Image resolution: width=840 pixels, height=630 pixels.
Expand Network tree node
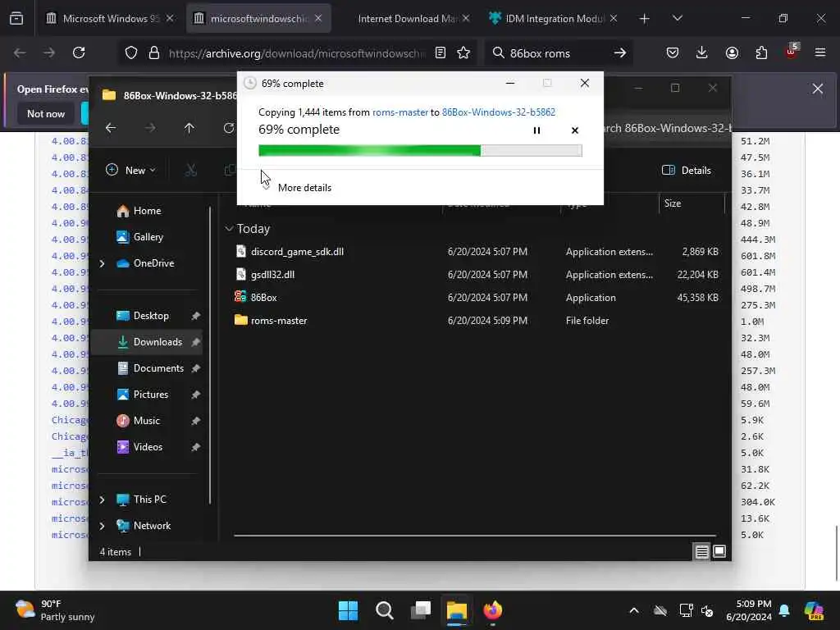tap(102, 526)
